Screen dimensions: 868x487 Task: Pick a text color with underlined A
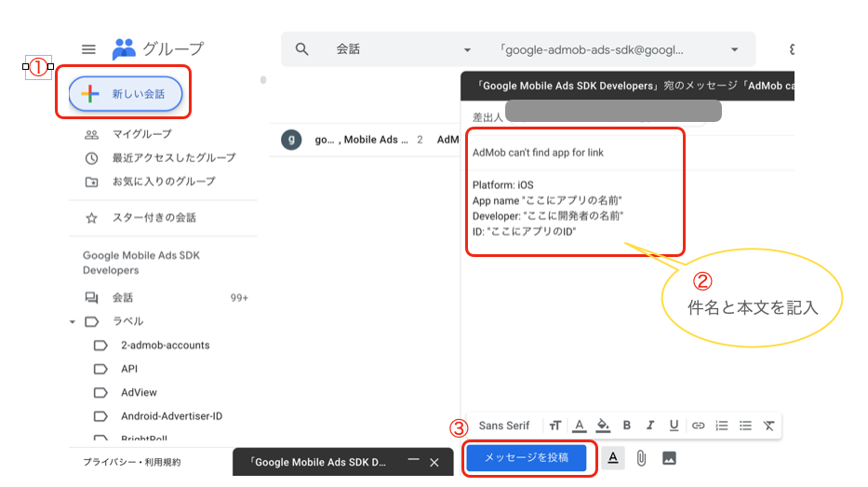coord(579,426)
